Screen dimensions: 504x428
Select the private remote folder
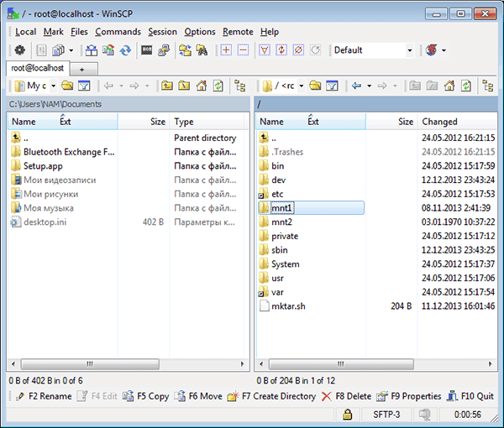(x=285, y=237)
